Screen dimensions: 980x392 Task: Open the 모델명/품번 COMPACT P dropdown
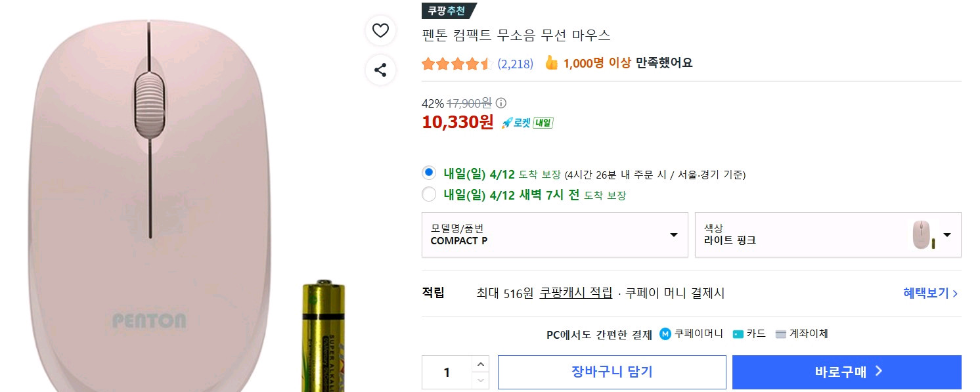554,235
